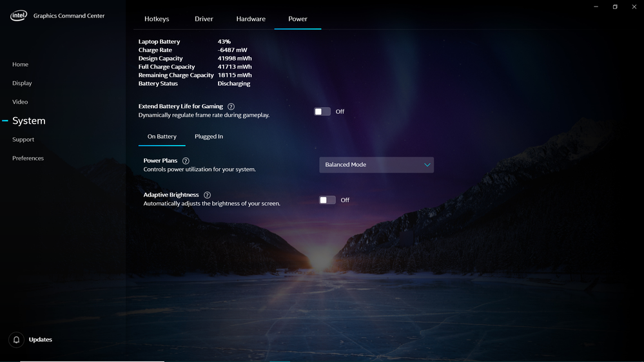Select the On Battery tab
Screen dimensions: 644x362
pos(162,137)
